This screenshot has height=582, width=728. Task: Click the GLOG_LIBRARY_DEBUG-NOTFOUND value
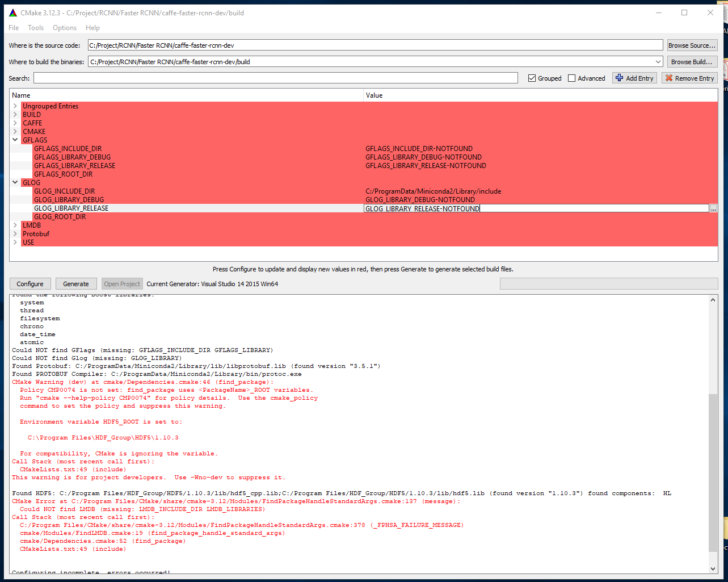[420, 200]
